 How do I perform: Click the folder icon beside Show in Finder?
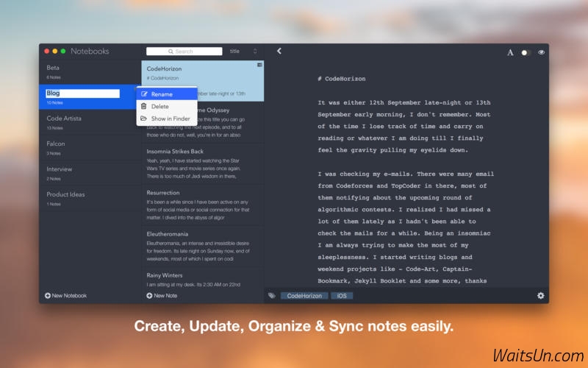(143, 118)
